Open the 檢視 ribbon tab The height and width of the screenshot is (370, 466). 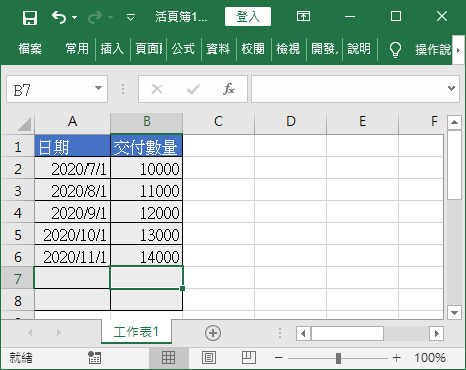click(288, 49)
